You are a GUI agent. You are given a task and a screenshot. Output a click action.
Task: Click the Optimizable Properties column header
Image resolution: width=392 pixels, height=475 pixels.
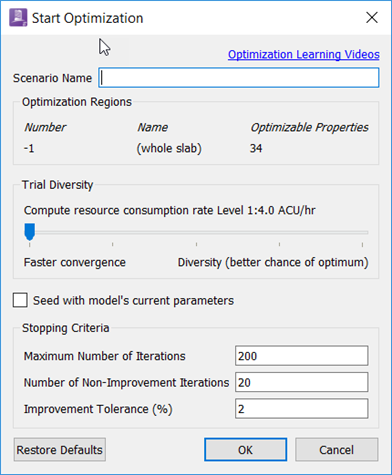click(x=309, y=127)
